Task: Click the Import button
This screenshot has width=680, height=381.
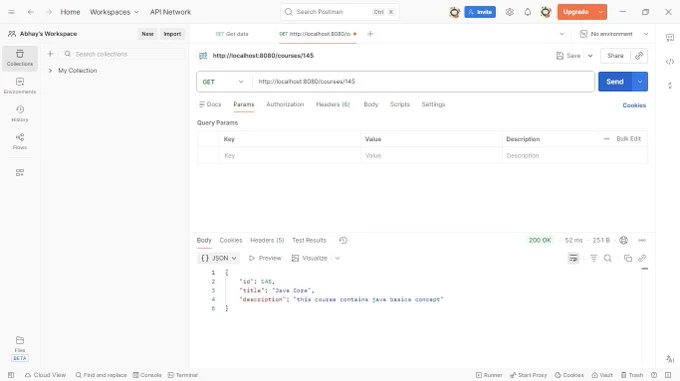Action: (172, 34)
